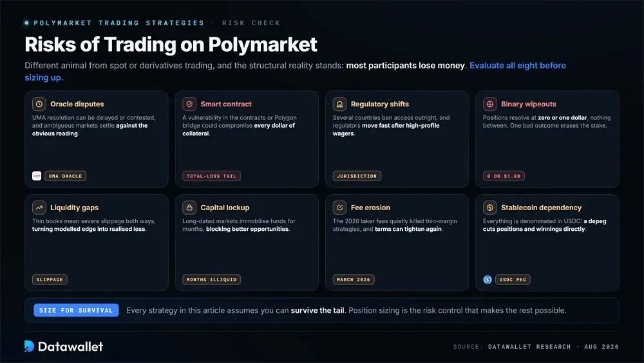Screen dimensions: 644x363
Task: Click the JURISDICTION tag
Action: (x=357, y=176)
